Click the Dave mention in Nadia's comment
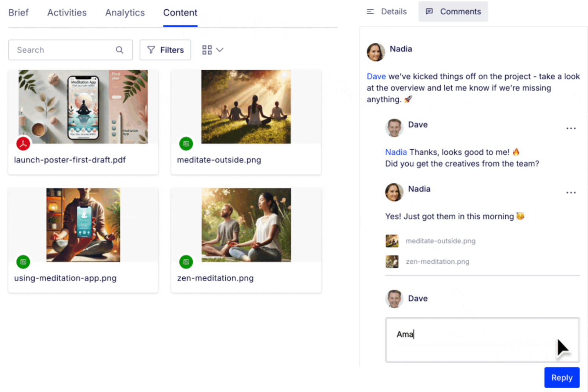This screenshot has width=588, height=392. tap(376, 76)
